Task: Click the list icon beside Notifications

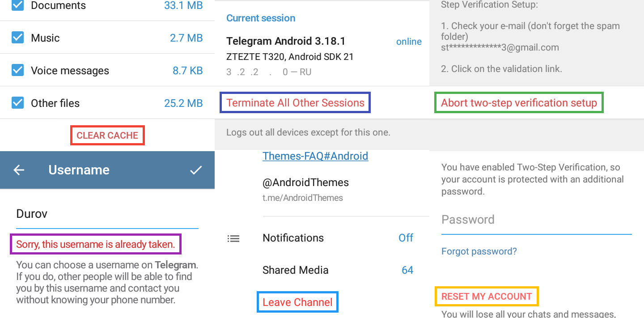Action: [233, 238]
